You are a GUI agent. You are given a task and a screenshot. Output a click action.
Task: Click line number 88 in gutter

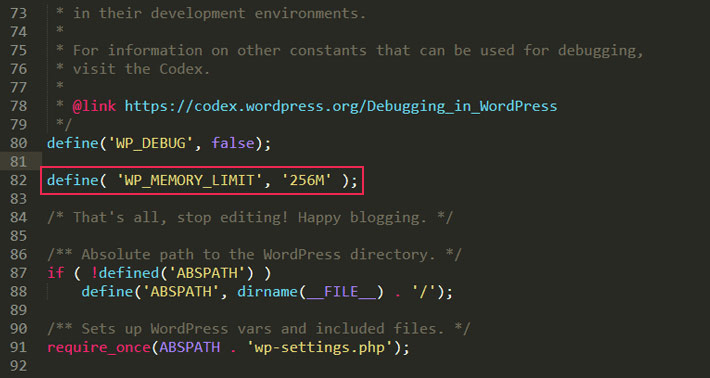[x=19, y=292]
